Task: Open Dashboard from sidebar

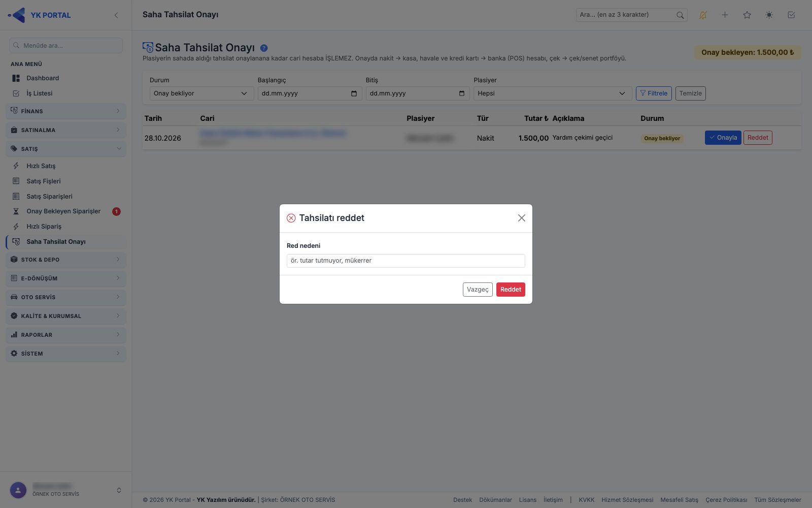Action: [66, 78]
